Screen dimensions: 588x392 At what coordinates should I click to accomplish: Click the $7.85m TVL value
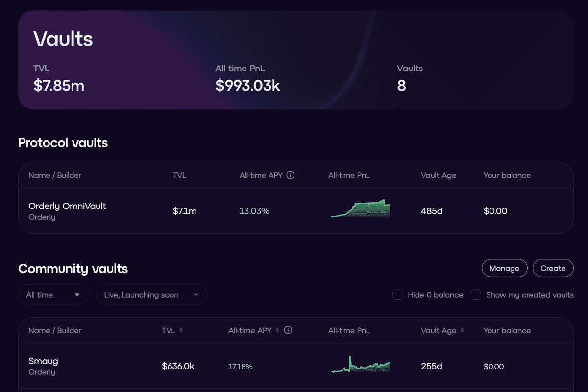pyautogui.click(x=59, y=86)
